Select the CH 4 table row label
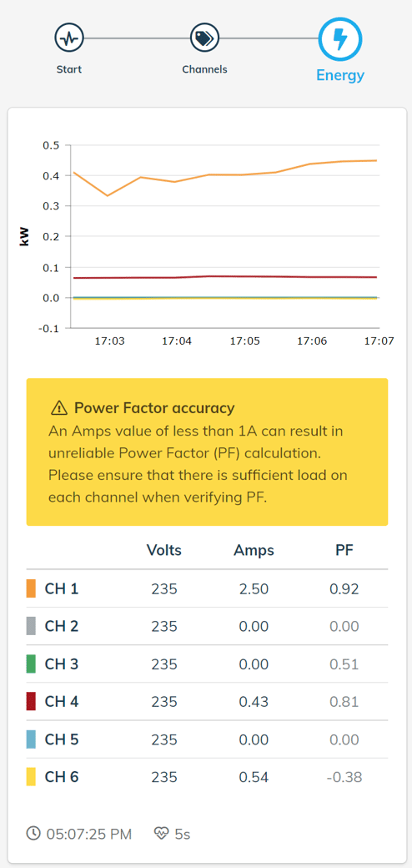This screenshot has height=868, width=412. point(62,701)
